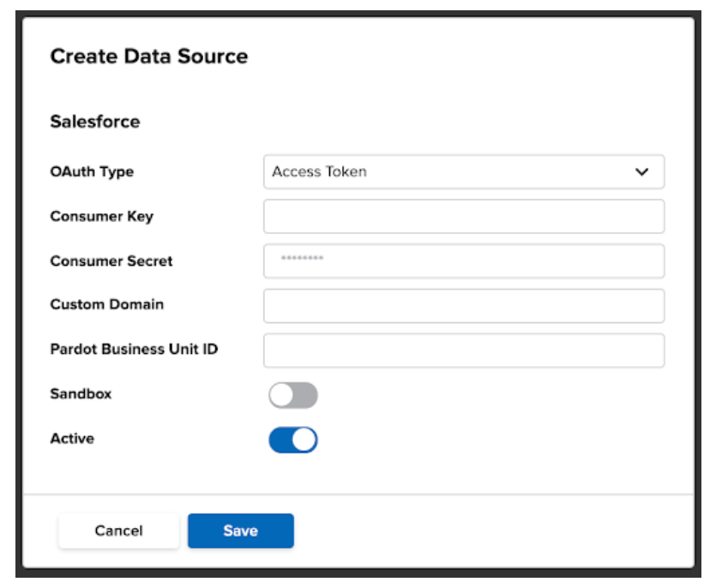
Task: Click the Salesforce section heading
Action: pos(95,122)
